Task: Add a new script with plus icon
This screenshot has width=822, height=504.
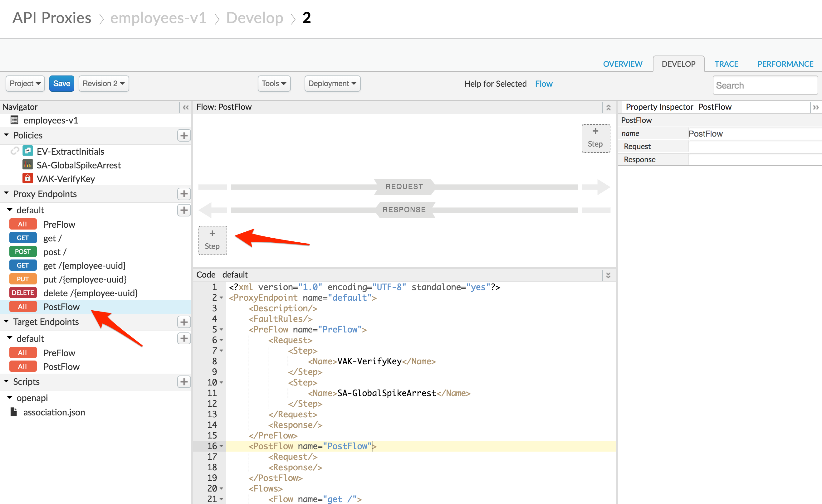Action: pos(184,381)
